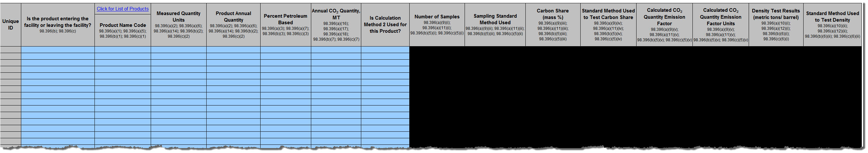Click 'Standard Method Used to Test Density' header
This screenshot has height=153, width=868.
(x=832, y=25)
